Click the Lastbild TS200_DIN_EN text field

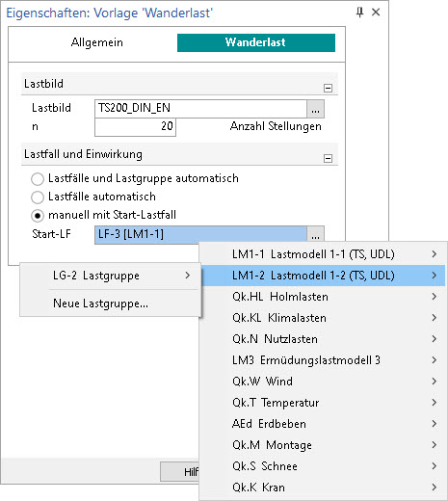pyautogui.click(x=201, y=109)
